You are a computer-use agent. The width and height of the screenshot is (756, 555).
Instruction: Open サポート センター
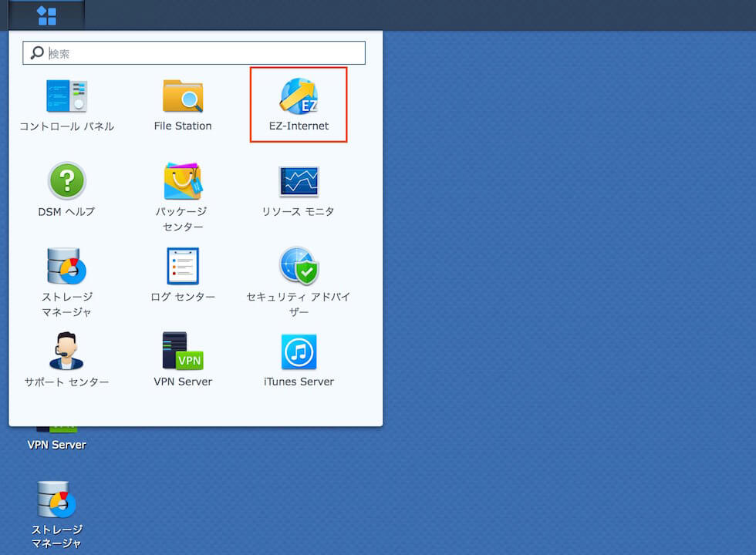(66, 360)
